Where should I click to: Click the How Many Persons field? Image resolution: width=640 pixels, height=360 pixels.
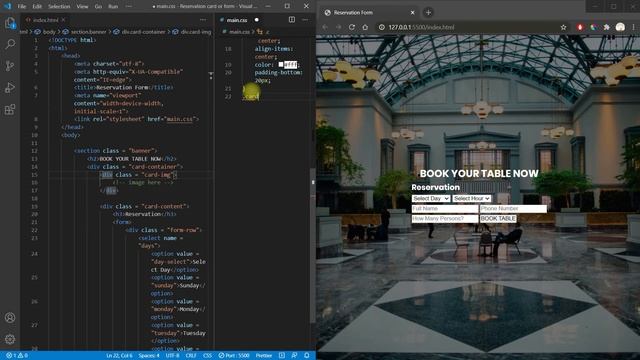(x=445, y=219)
